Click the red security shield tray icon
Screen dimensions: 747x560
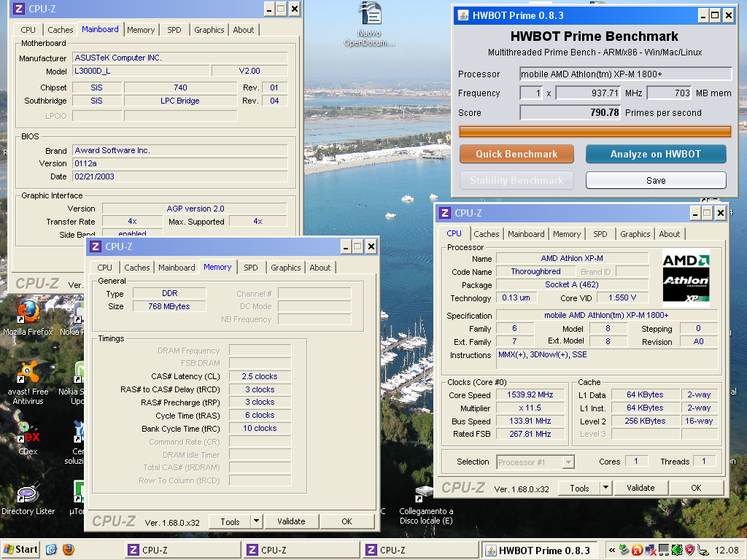coord(690,550)
